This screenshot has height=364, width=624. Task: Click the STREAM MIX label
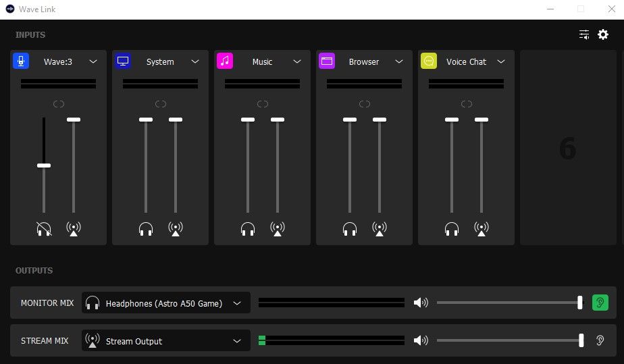tap(45, 341)
